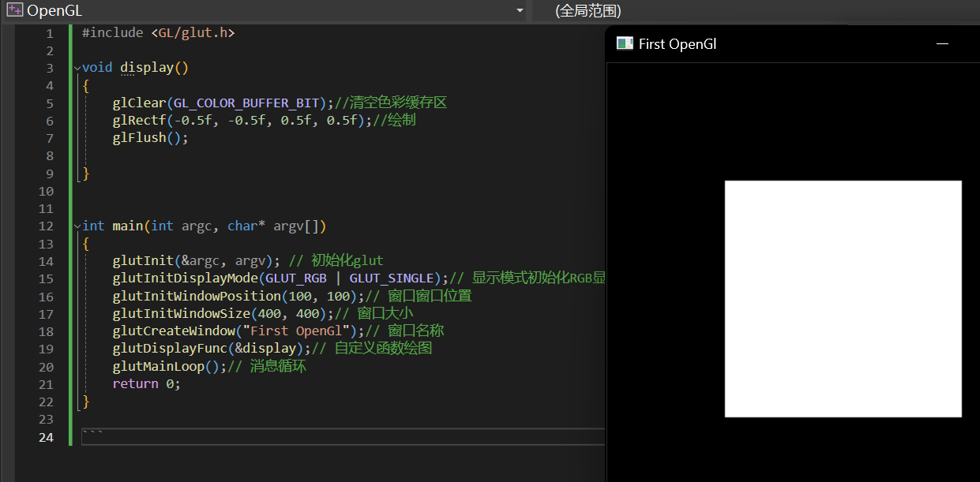
Task: Click line number 10 in the gutter
Action: point(46,191)
